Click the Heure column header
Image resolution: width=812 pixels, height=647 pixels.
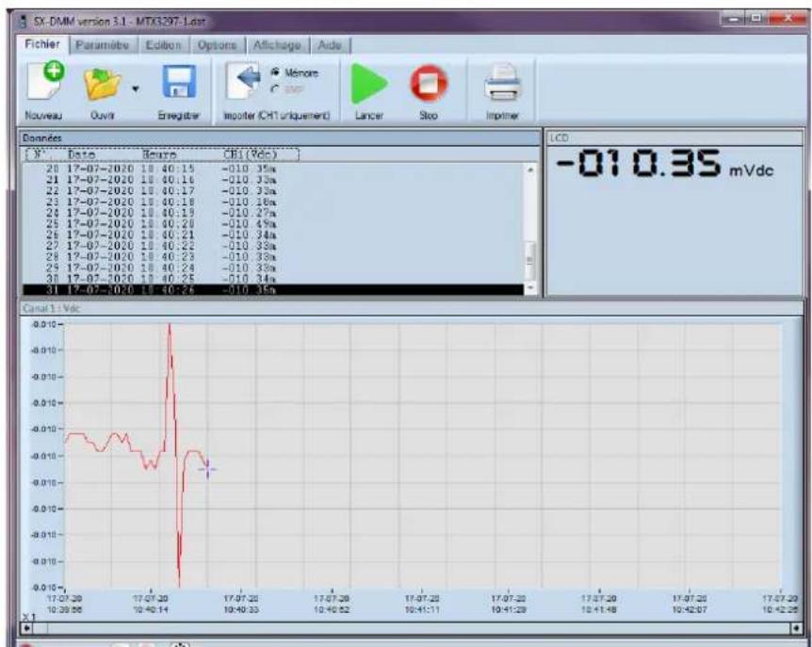159,154
